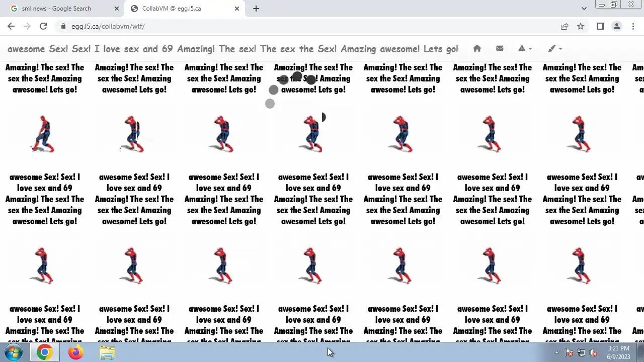Open a new tab with plus button
Viewport: 644px width, 362px height.
coord(256,9)
